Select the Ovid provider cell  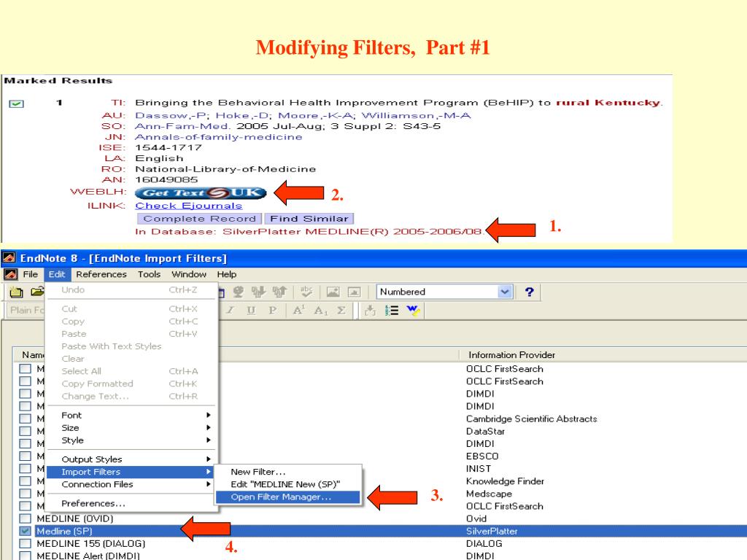coord(476,518)
